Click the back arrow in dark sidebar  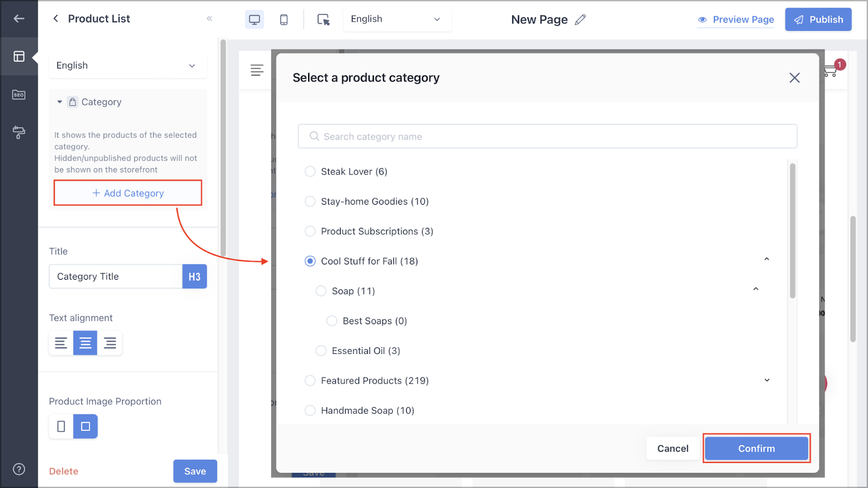pyautogui.click(x=19, y=18)
